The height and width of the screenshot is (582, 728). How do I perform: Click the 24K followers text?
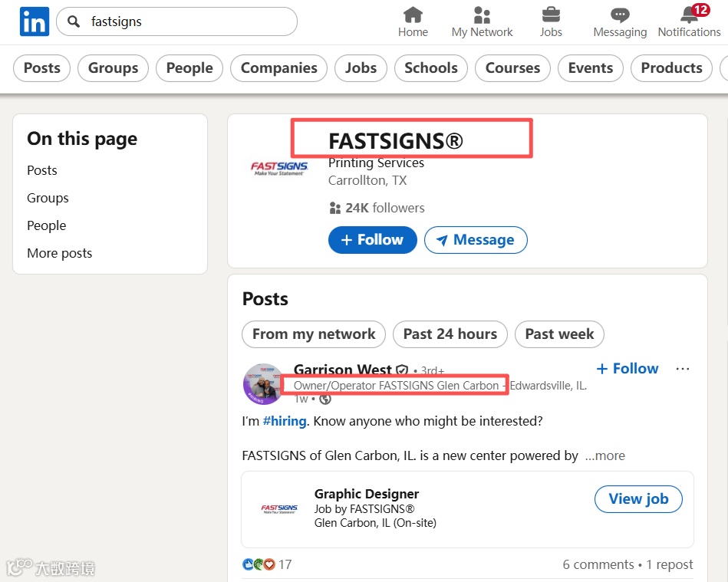coord(385,208)
